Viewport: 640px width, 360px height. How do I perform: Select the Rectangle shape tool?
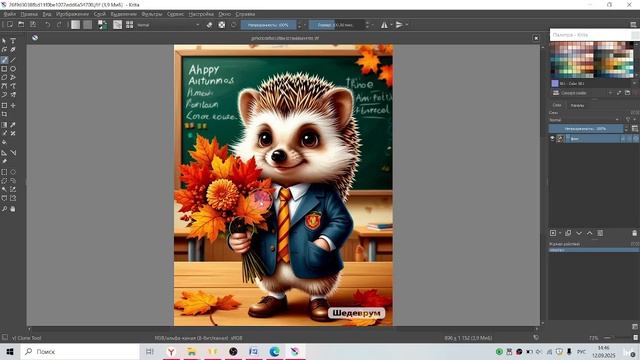tap(4, 69)
